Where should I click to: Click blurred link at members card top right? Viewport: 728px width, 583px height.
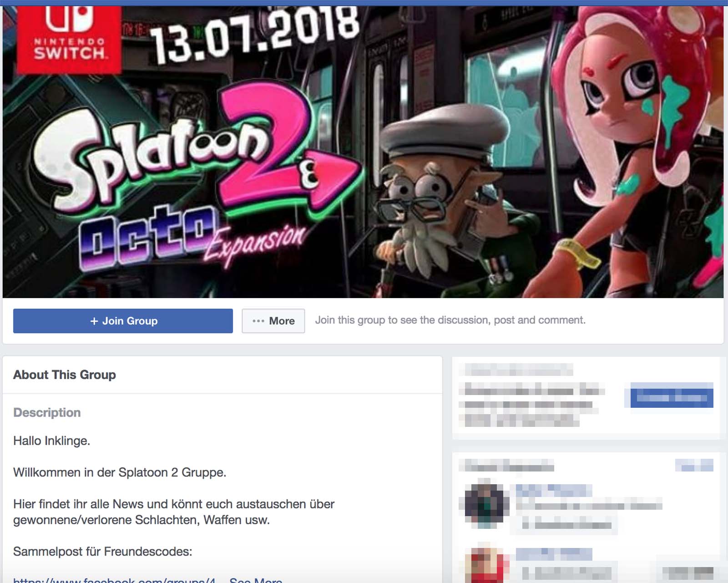[x=694, y=466]
